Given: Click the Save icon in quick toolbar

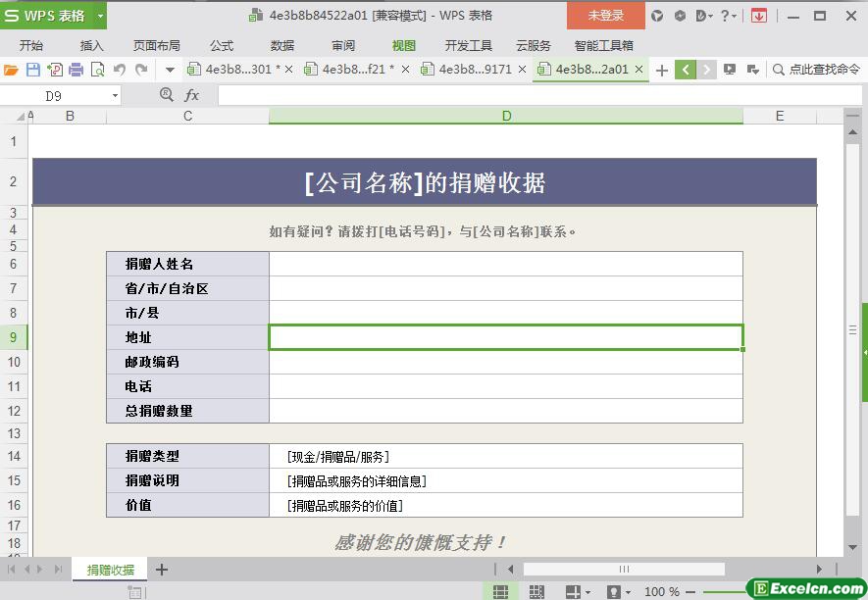Looking at the screenshot, I should (33, 70).
